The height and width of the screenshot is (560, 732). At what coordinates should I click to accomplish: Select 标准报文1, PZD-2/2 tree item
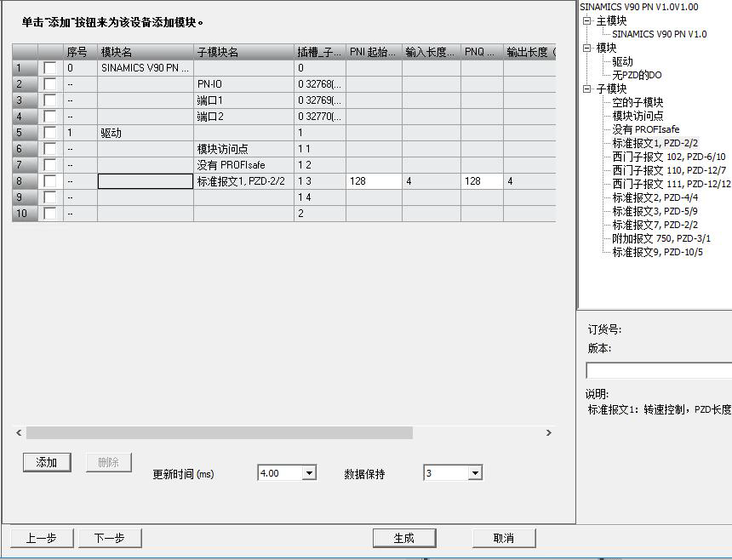point(655,143)
